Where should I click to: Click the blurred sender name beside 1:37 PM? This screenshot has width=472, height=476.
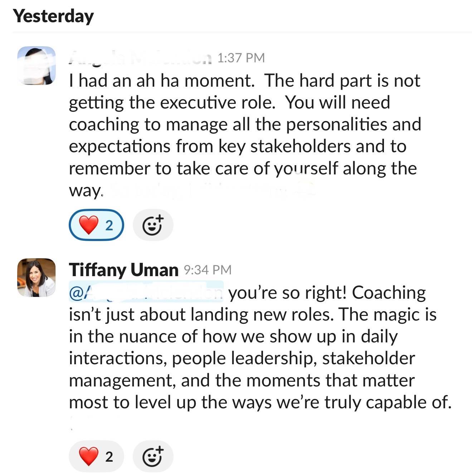(x=140, y=58)
